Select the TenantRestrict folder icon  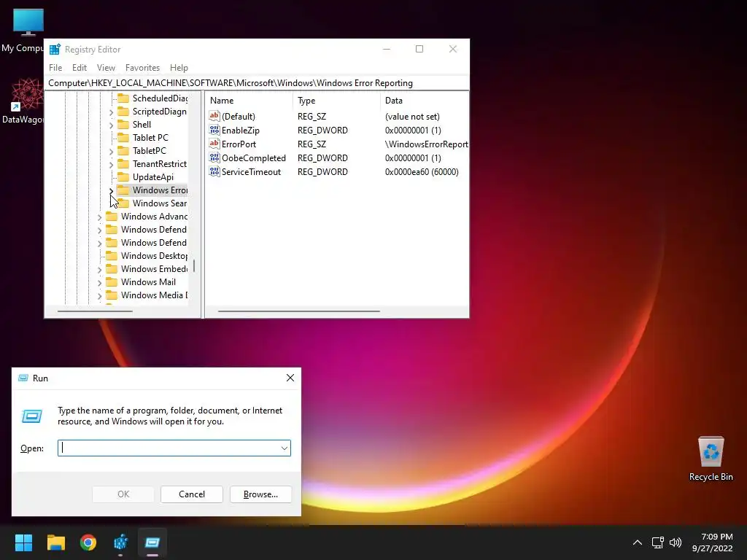(x=123, y=164)
